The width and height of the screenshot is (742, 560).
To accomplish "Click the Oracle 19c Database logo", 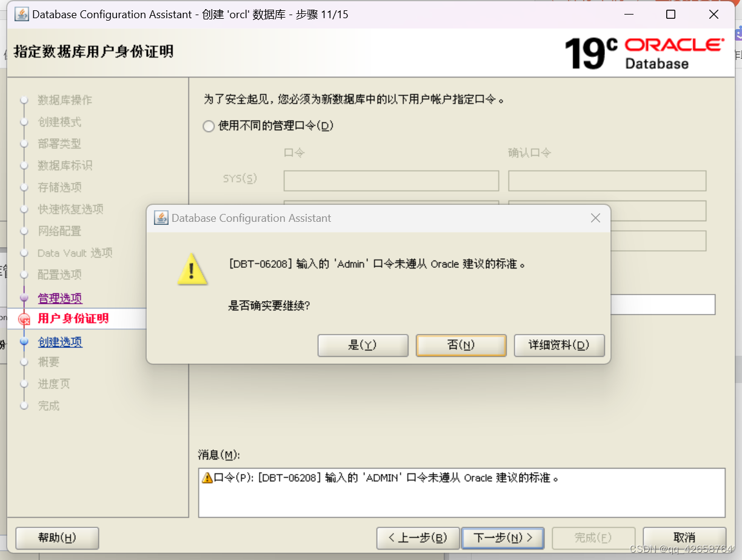I will (x=644, y=53).
